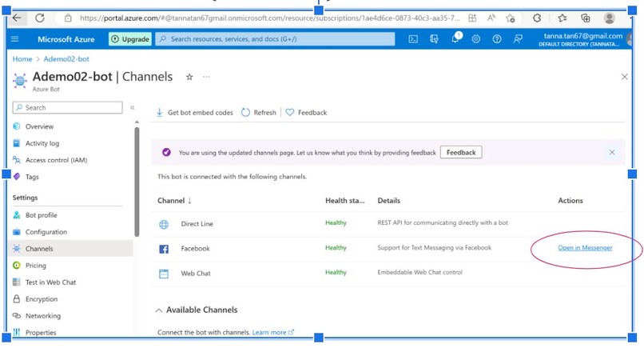Open the Help question mark icon
This screenshot has height=348, width=644.
[497, 39]
